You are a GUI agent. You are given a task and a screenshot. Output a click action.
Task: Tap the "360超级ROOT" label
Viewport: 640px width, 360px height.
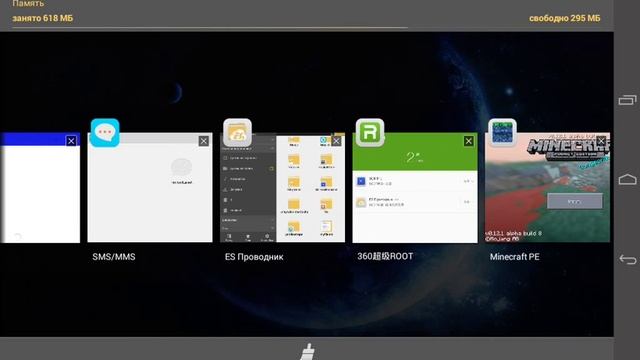coord(385,256)
